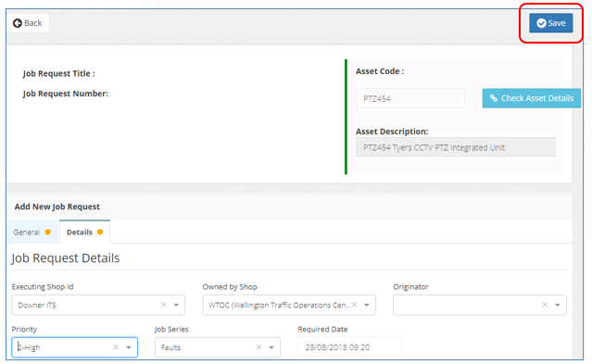Go back using the Back button

tap(28, 23)
